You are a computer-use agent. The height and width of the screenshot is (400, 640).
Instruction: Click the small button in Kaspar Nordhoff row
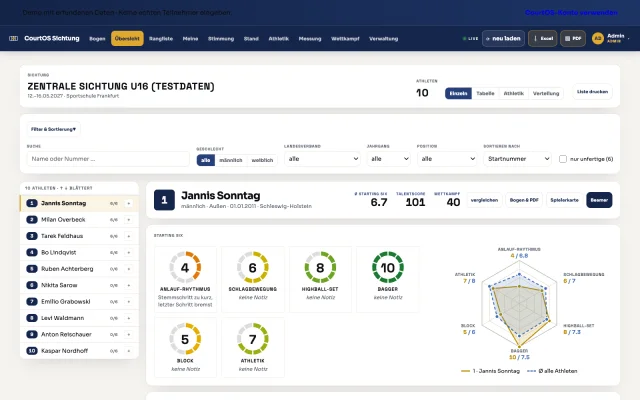(x=129, y=351)
